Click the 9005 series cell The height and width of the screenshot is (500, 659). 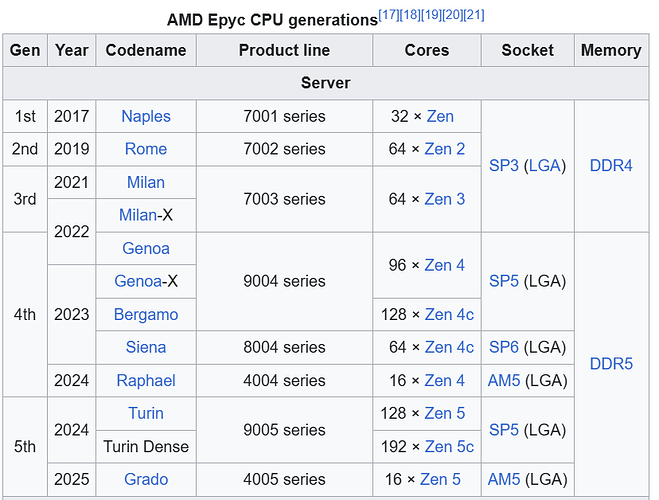(x=285, y=430)
